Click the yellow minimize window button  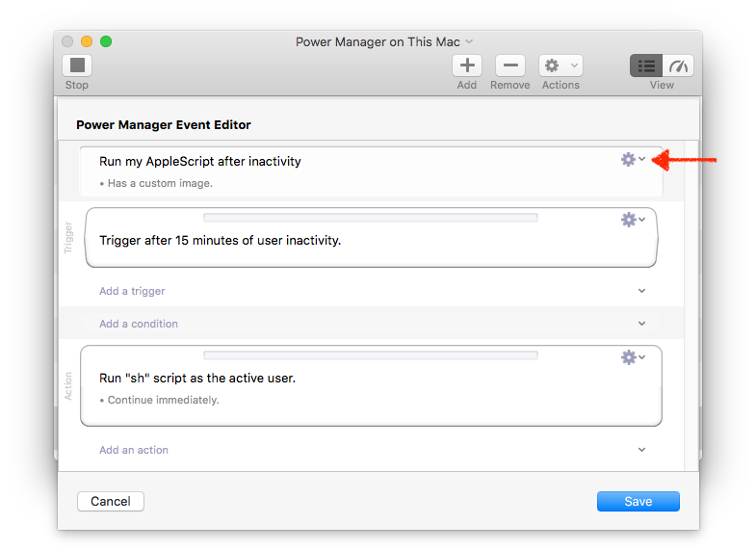coord(87,41)
